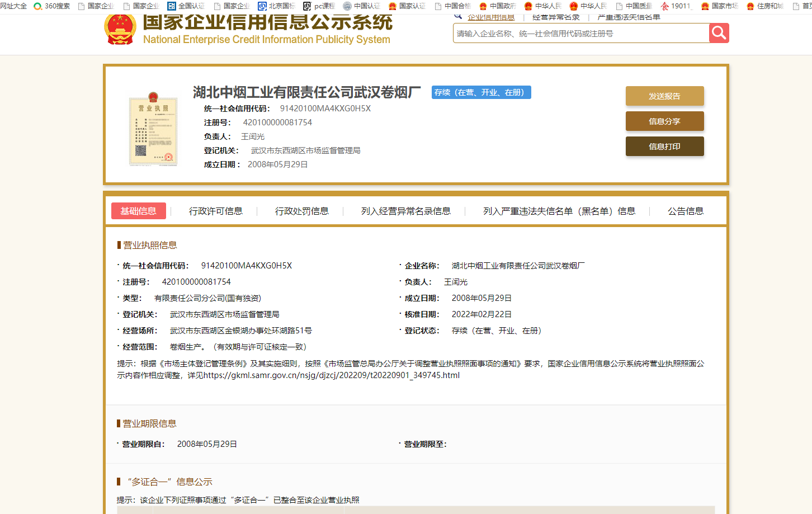Open the 360搜索 bookmark
Image resolution: width=812 pixels, height=514 pixels.
(x=52, y=6)
